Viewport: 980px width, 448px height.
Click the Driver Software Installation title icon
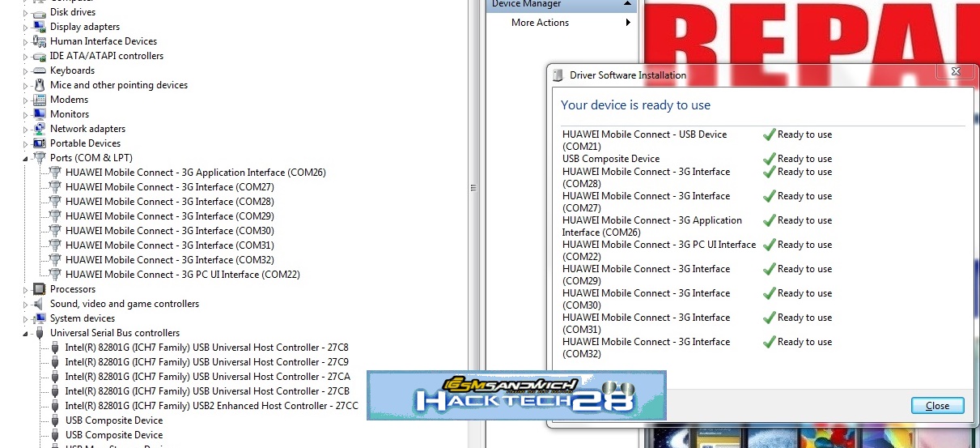click(558, 75)
